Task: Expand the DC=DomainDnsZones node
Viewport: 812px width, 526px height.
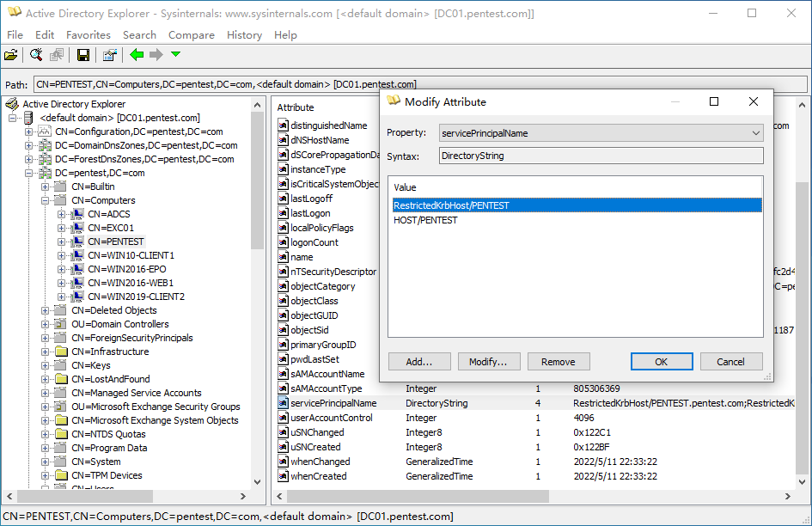Action: pos(28,145)
